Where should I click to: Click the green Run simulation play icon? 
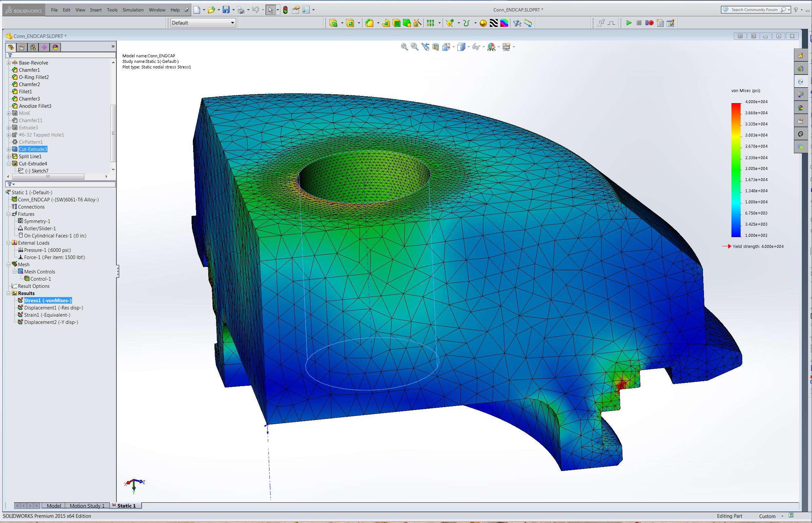[629, 23]
